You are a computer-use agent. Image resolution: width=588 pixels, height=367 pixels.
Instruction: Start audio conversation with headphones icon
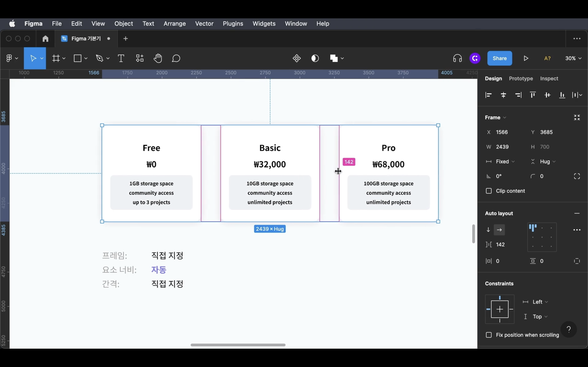pyautogui.click(x=457, y=58)
